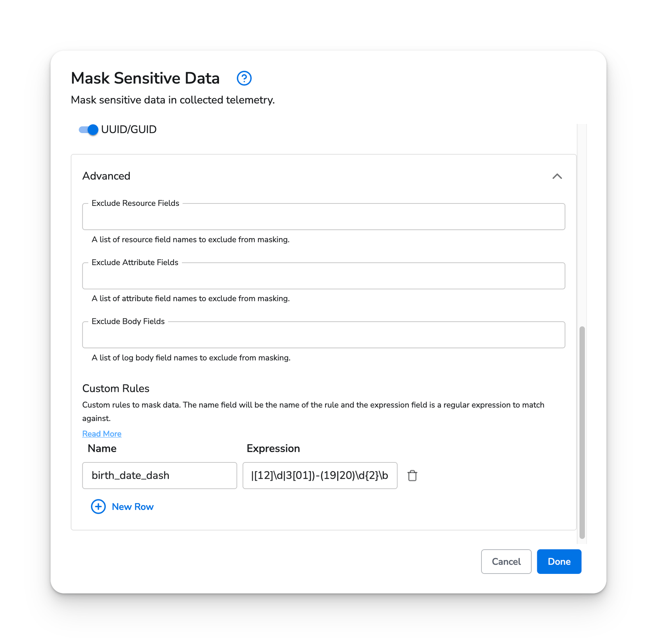Click 'A list of resource field names' helper text
The width and height of the screenshot is (657, 644).
[190, 239]
